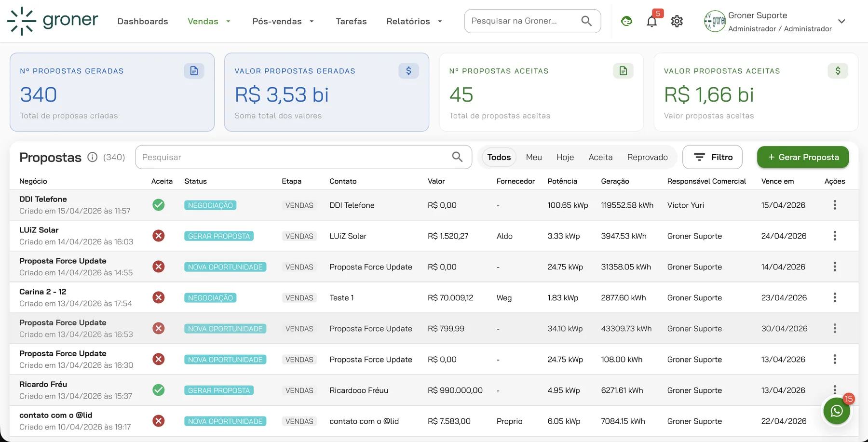Image resolution: width=868 pixels, height=442 pixels.
Task: Click GERAR PROPOSTA status badge for LUiZ Solar
Action: coord(219,236)
